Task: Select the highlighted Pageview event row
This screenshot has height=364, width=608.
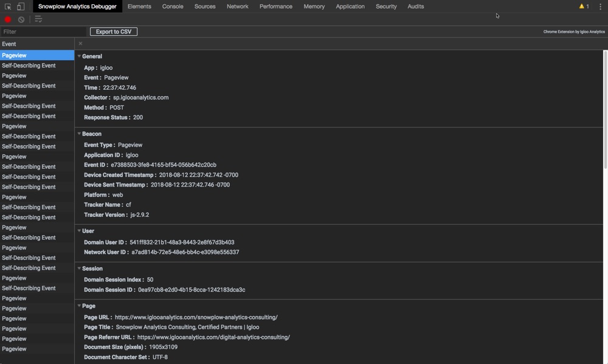Action: coord(37,55)
